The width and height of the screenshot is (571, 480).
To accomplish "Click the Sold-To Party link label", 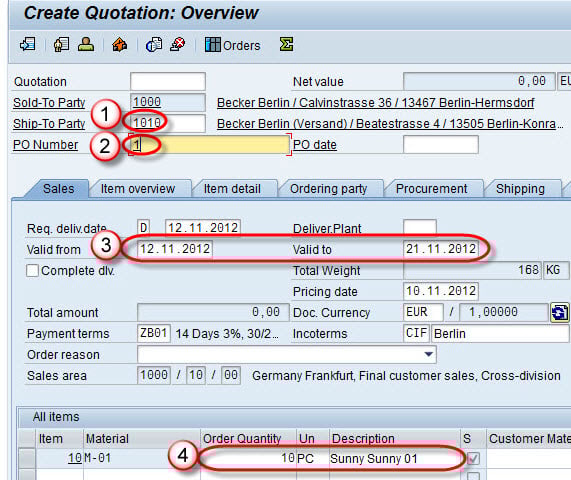I will click(x=49, y=103).
